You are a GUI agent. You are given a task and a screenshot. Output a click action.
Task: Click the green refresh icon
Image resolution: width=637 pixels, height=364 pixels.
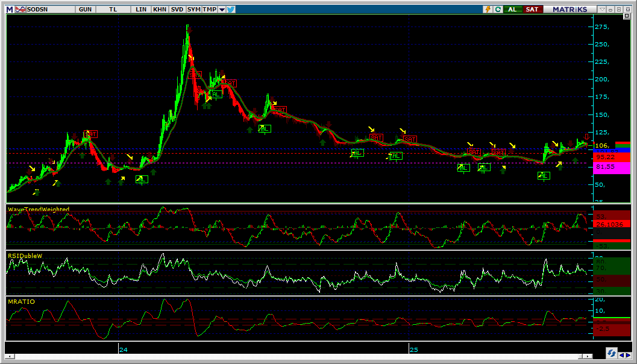click(498, 10)
